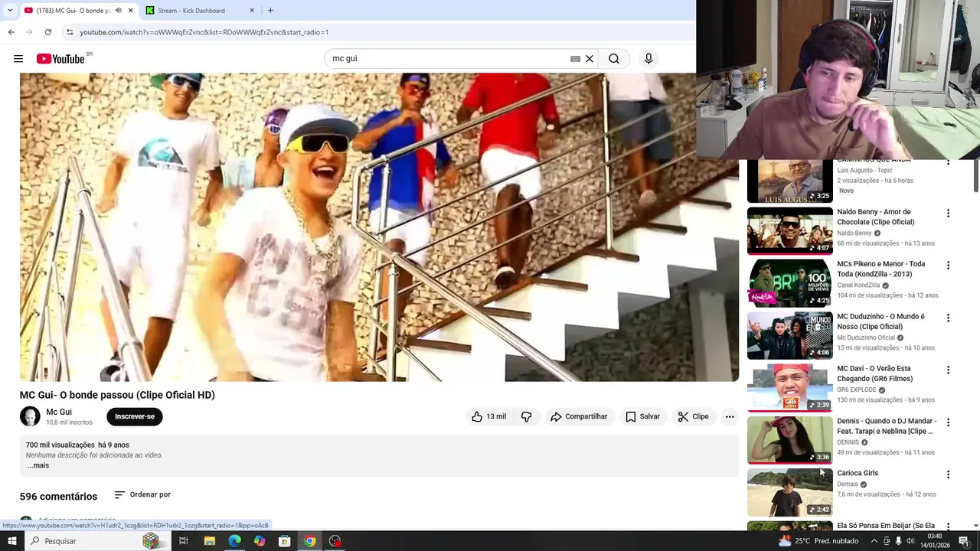Open the Canal KondZilla channel name
The height and width of the screenshot is (551, 980).
click(x=858, y=285)
